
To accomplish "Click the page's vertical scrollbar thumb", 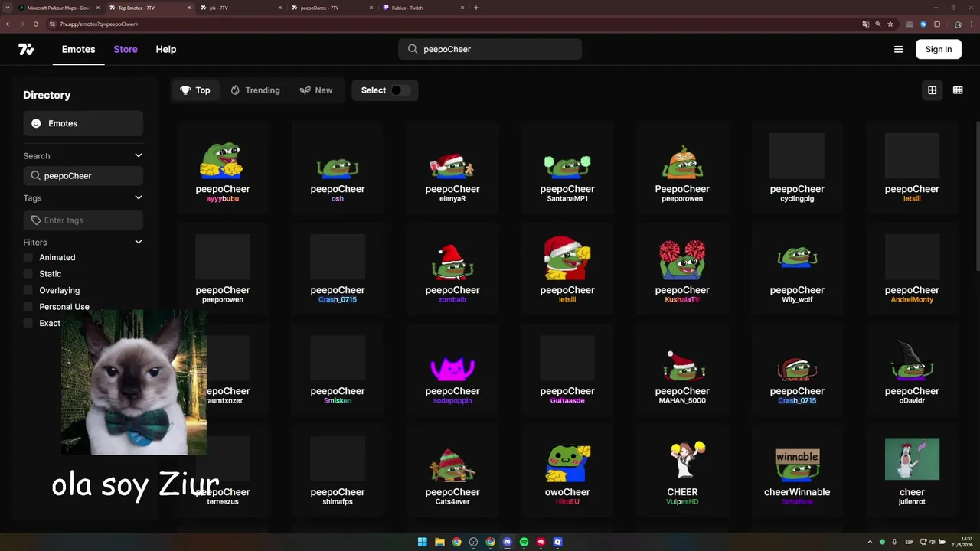I will click(x=977, y=195).
